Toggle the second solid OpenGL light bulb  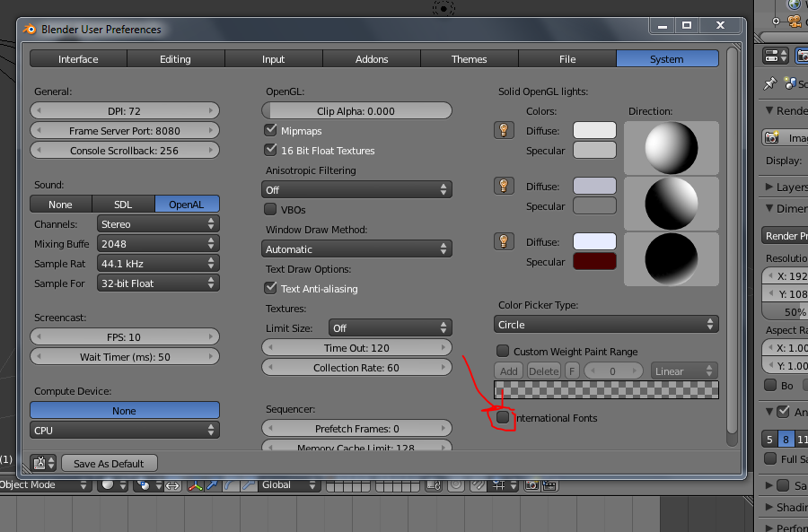(x=504, y=186)
